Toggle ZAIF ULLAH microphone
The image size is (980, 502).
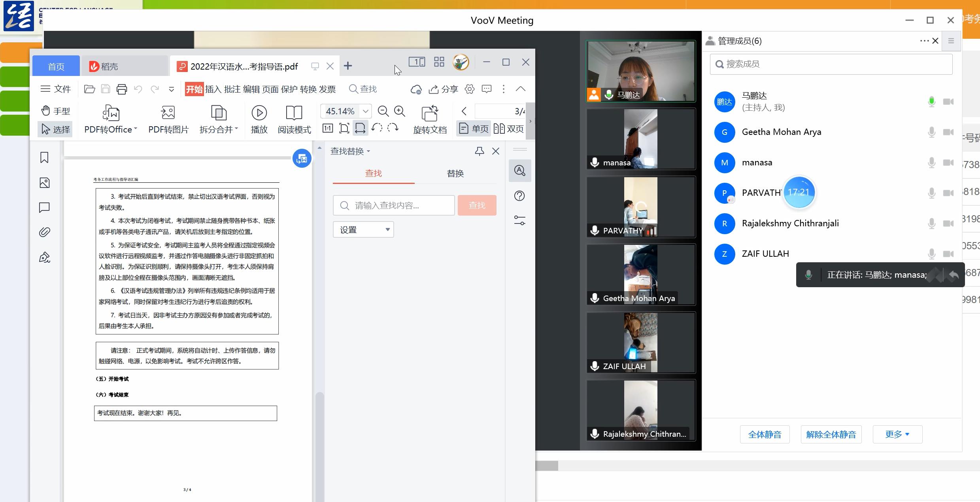[x=931, y=254]
